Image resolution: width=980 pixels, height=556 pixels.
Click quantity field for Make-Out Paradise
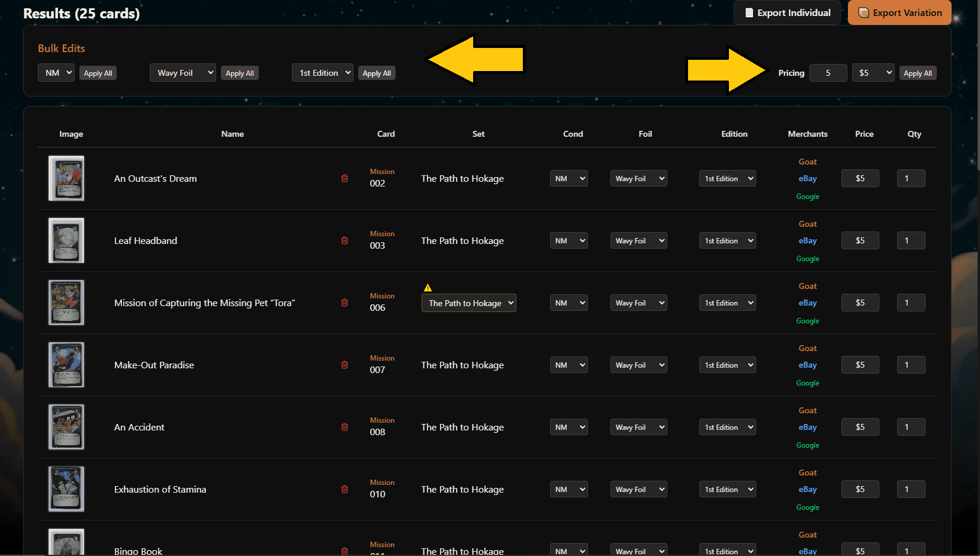click(911, 365)
